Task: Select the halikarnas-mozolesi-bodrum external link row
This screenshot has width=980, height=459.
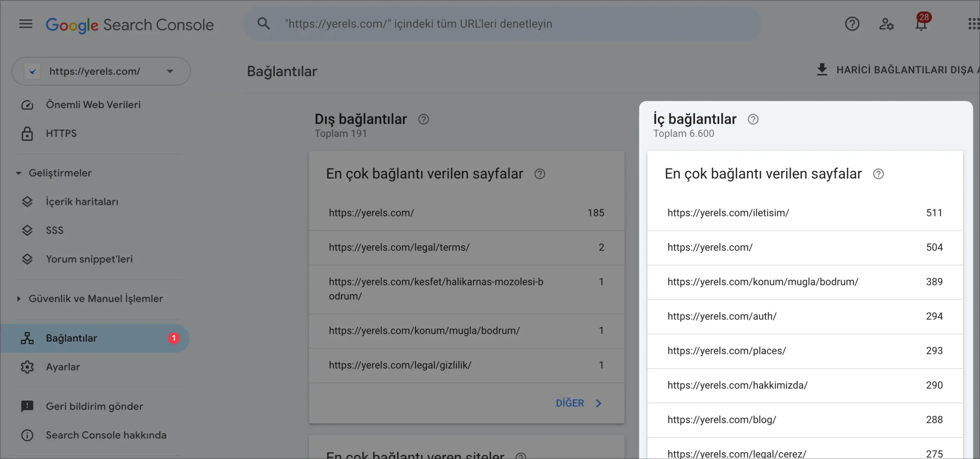Action: click(x=467, y=289)
